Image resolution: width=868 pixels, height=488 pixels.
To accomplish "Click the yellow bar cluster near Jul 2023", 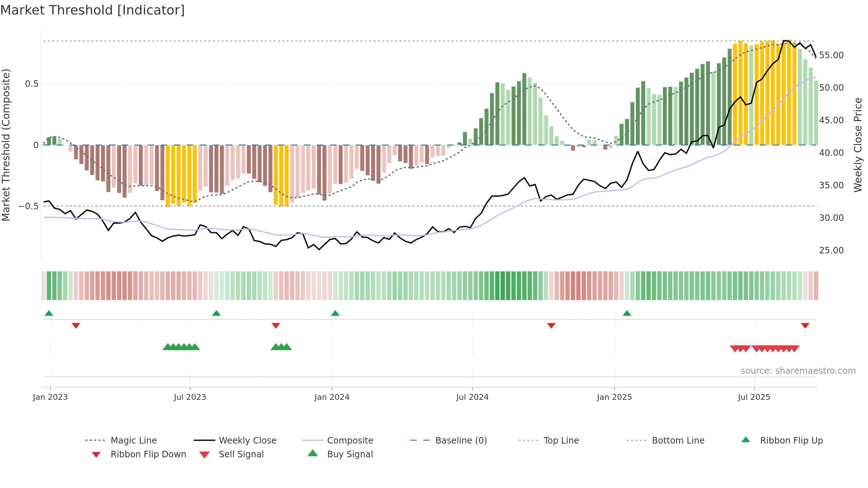I will (181, 175).
